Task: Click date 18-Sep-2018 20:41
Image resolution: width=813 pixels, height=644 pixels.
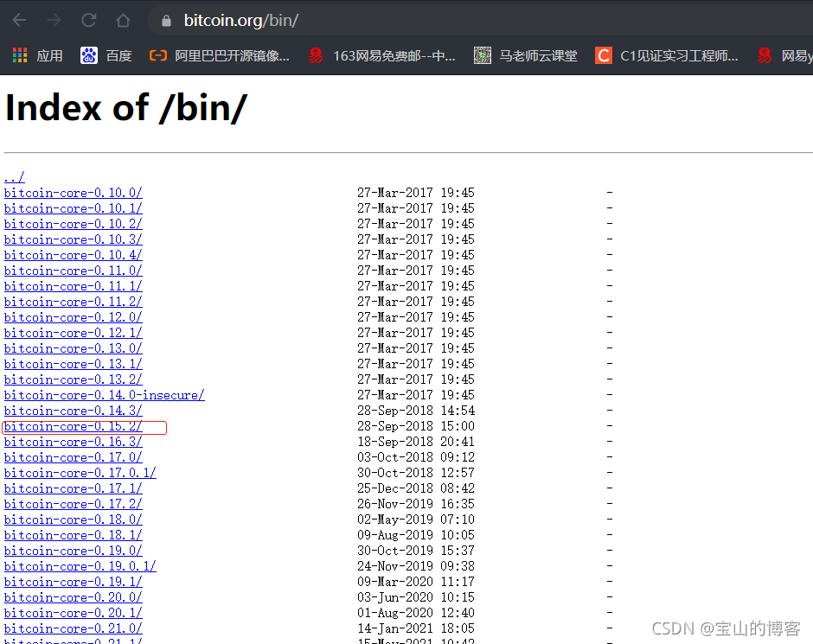Action: tap(416, 442)
